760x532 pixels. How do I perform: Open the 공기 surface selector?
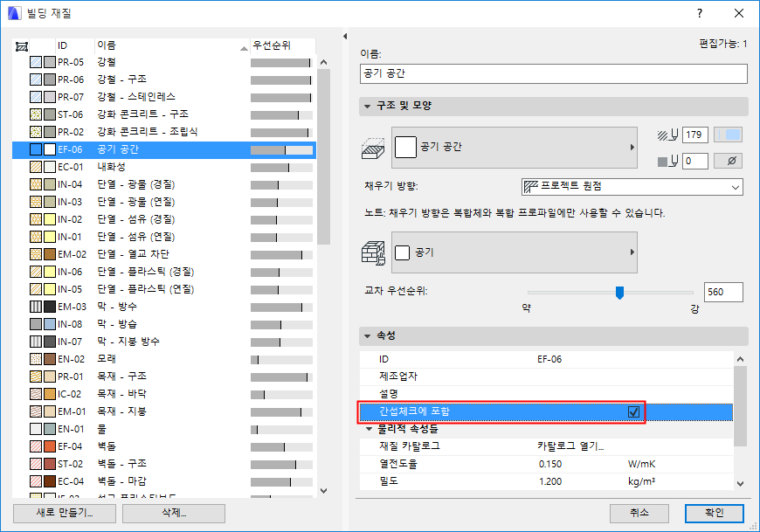click(x=515, y=252)
